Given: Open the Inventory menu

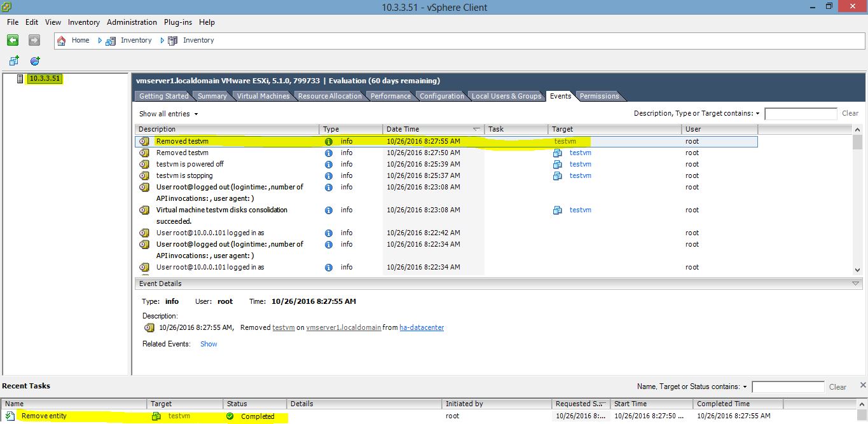Looking at the screenshot, I should click(x=84, y=22).
